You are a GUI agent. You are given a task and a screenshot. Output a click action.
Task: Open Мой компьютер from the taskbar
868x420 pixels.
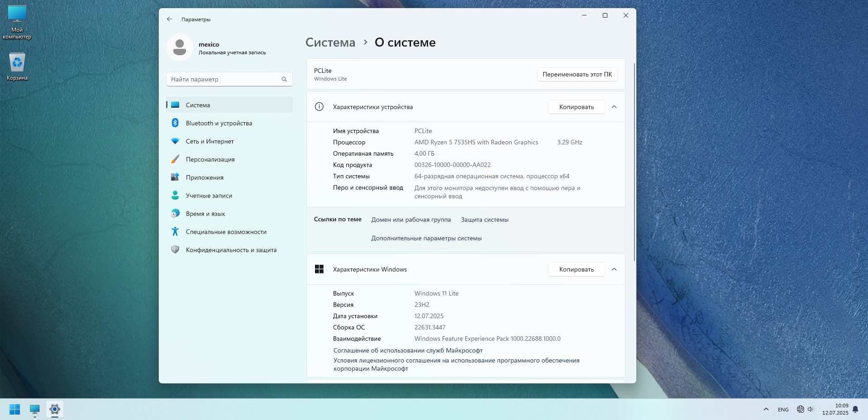click(x=35, y=410)
